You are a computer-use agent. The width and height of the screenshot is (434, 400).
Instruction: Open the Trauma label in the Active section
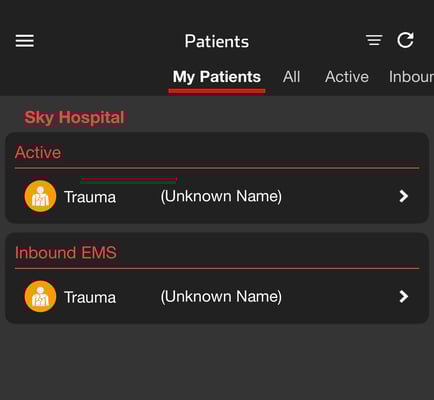click(x=90, y=197)
